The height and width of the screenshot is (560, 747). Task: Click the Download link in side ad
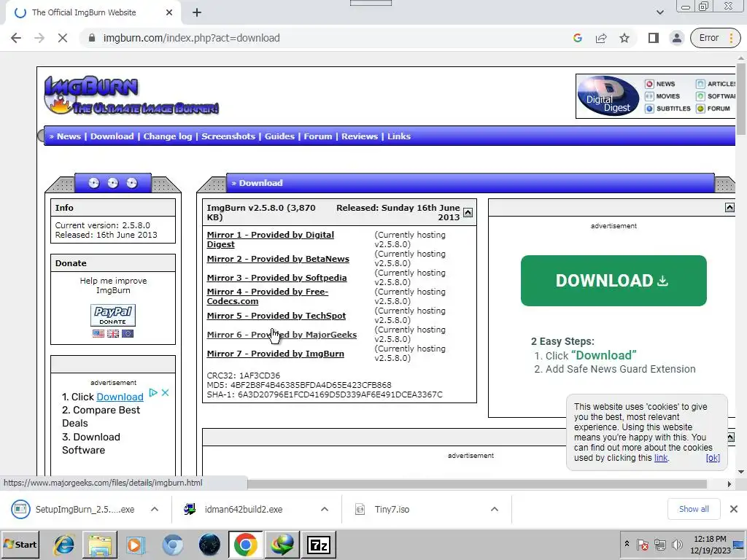[120, 397]
